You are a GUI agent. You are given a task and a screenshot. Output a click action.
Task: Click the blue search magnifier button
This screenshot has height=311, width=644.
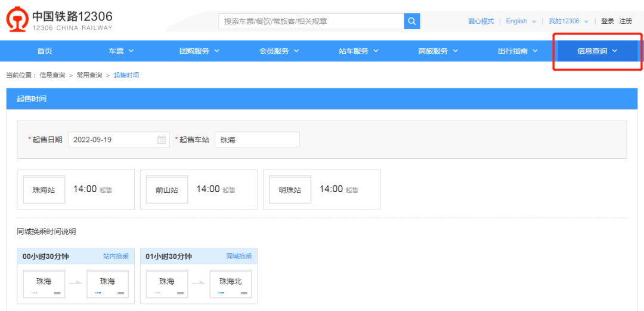click(412, 21)
